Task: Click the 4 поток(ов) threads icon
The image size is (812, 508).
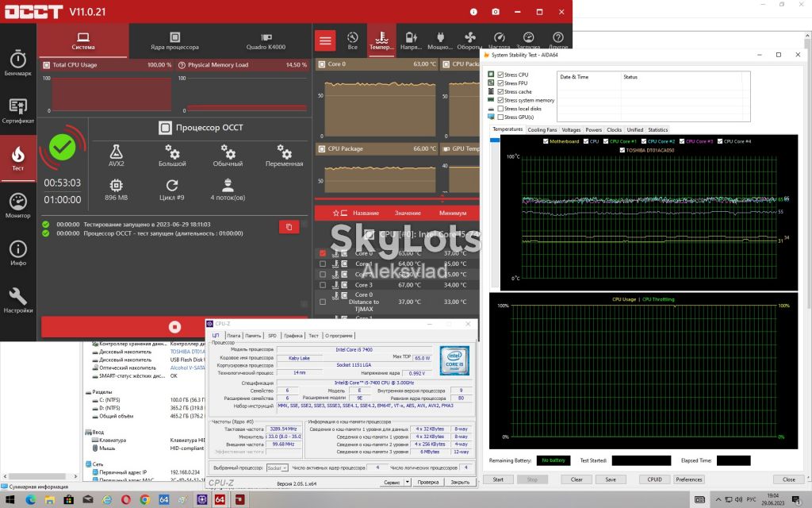Action: point(228,190)
